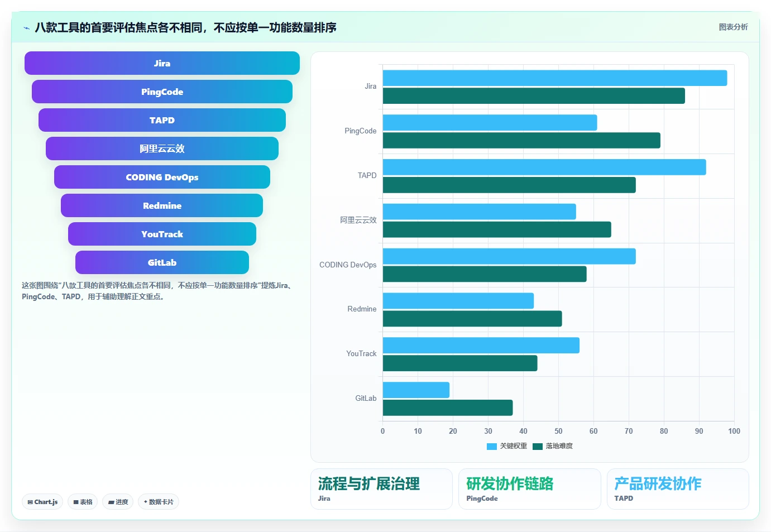Click the PingCode y-axis label
This screenshot has width=771, height=532.
(361, 131)
